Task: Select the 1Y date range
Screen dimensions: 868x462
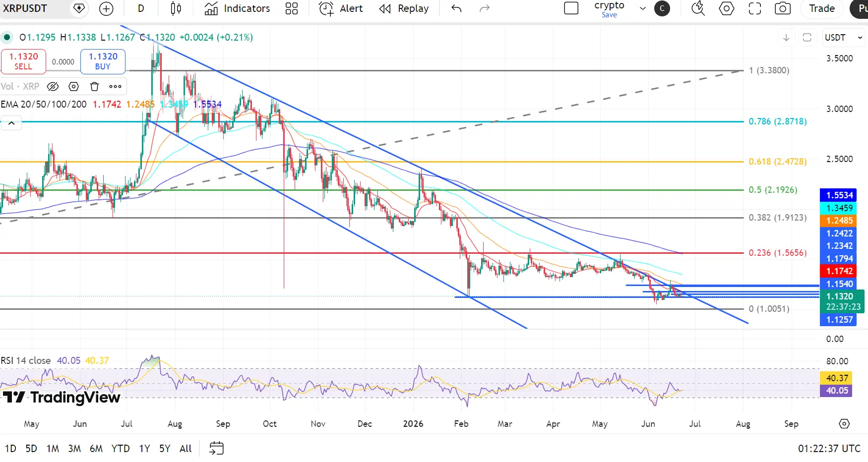Action: click(x=144, y=449)
